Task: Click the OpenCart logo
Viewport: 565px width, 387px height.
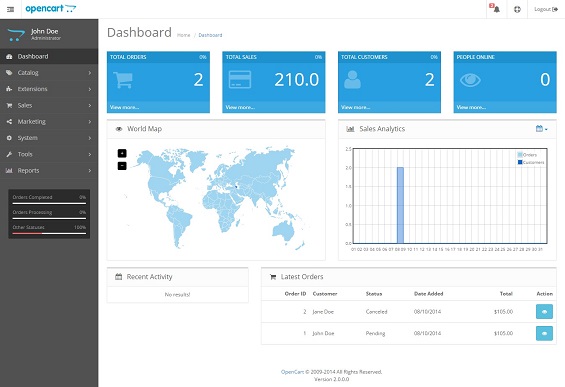Action: coord(51,9)
